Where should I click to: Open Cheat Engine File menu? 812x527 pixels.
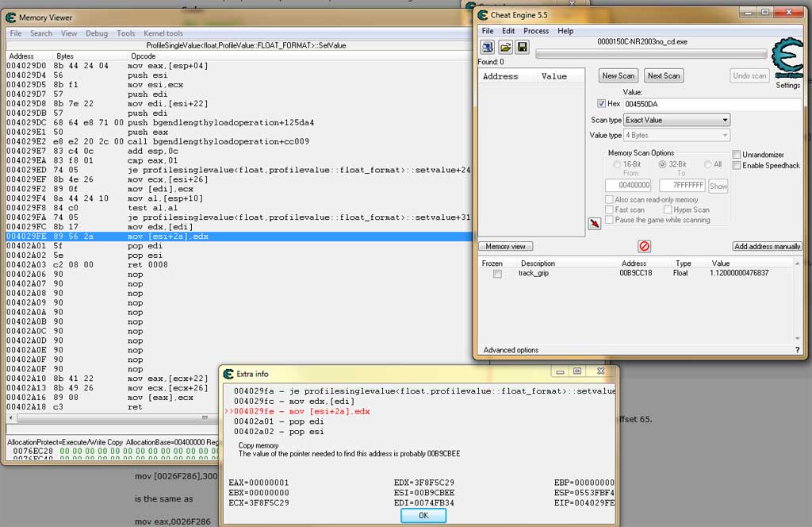coord(488,31)
